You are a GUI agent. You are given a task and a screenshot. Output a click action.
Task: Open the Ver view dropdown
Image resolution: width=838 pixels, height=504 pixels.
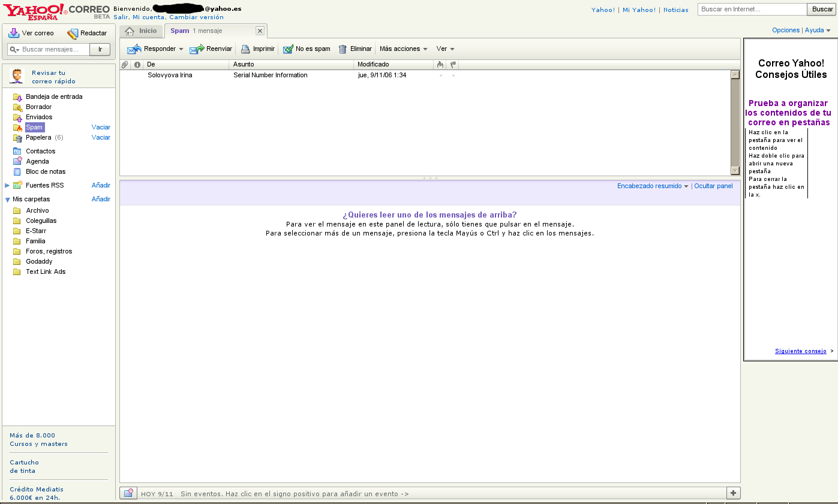click(x=452, y=49)
